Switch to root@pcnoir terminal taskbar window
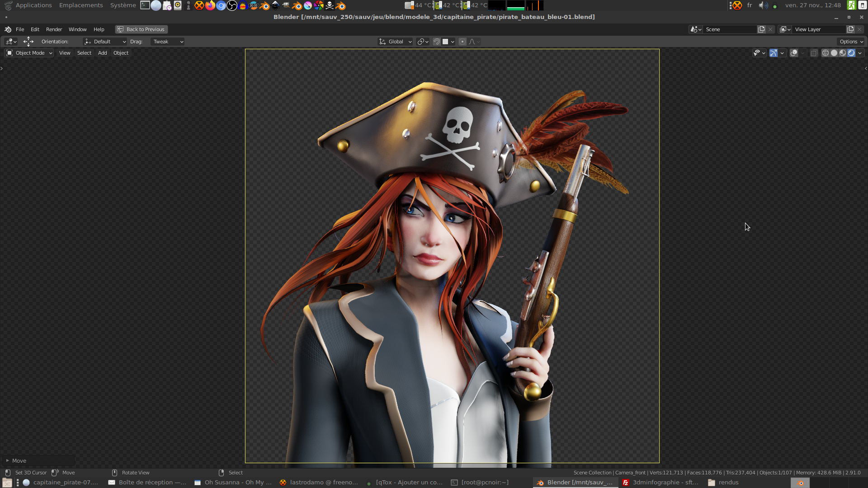The image size is (868, 488). click(480, 483)
